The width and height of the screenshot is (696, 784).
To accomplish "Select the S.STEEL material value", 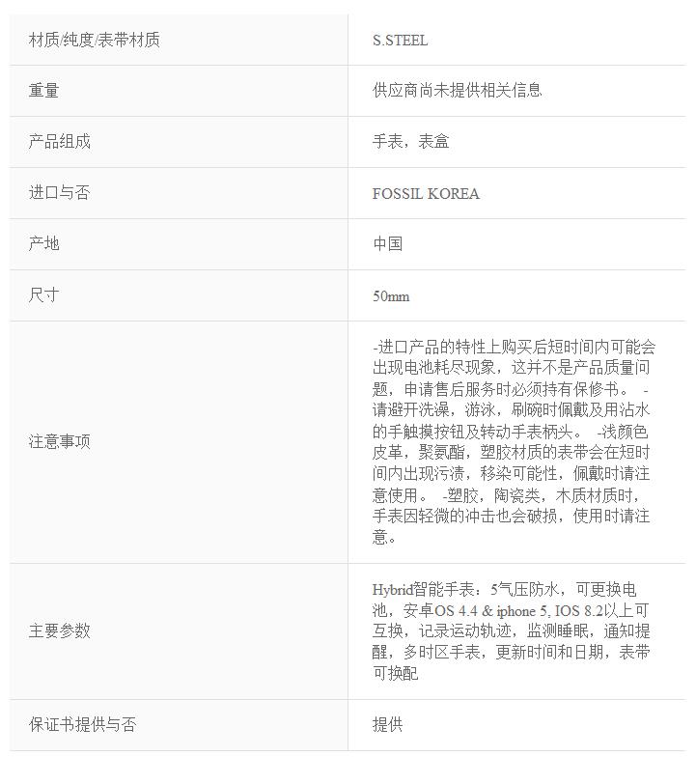I will tap(400, 40).
